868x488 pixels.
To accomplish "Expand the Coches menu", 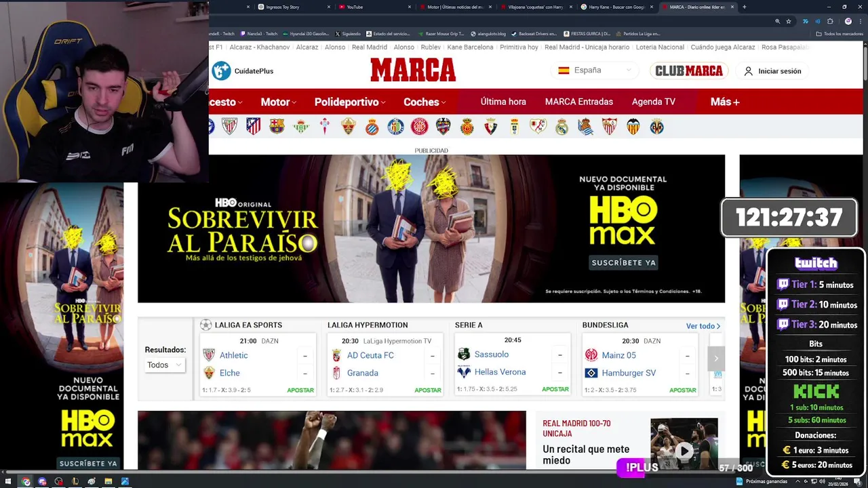I will [x=425, y=102].
